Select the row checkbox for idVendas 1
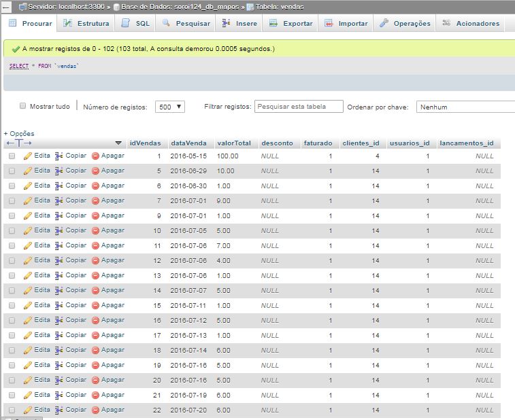Image resolution: width=515 pixels, height=420 pixels. click(12, 156)
